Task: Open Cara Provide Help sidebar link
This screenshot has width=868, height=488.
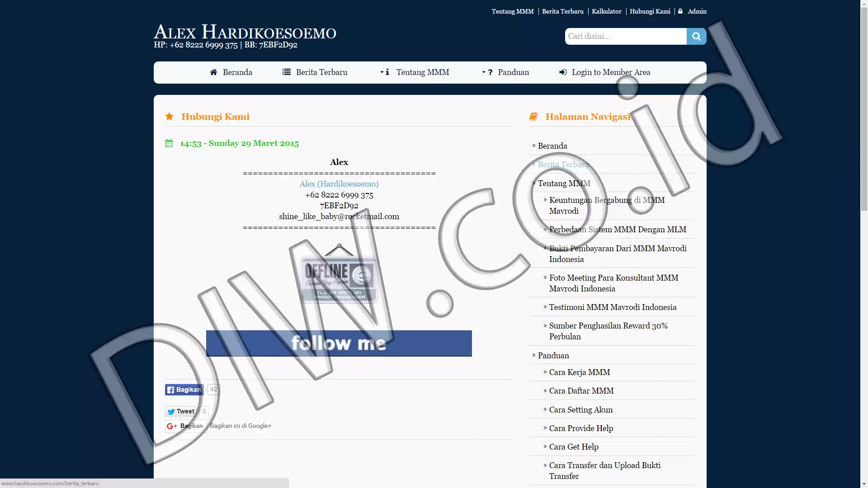Action: (x=581, y=428)
